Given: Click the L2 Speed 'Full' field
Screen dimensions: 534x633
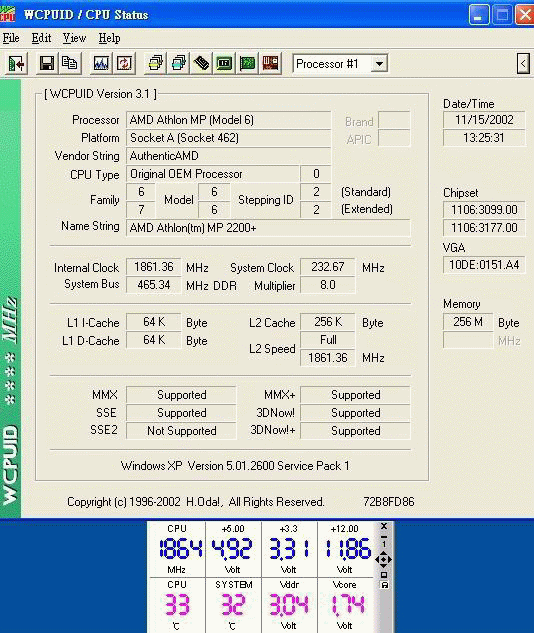Looking at the screenshot, I should tap(328, 340).
